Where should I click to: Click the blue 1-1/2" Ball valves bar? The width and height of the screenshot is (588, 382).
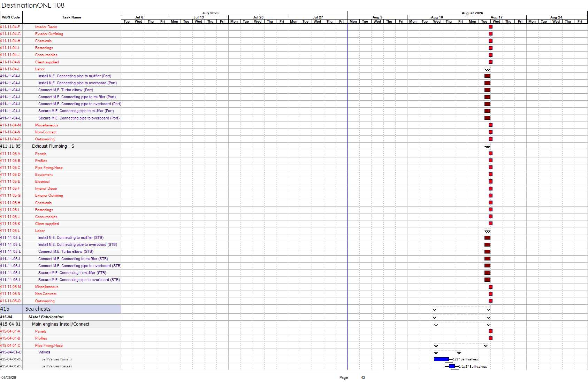(x=452, y=366)
